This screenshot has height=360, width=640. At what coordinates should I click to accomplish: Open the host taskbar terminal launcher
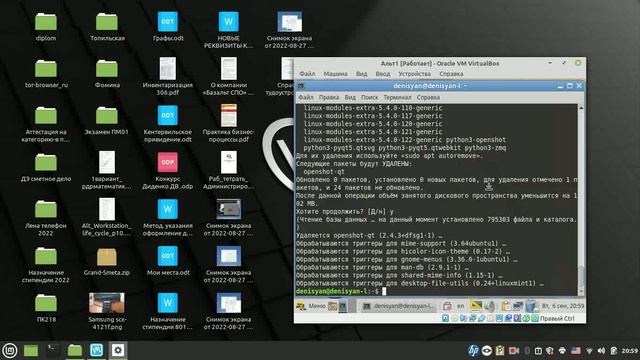(53, 350)
